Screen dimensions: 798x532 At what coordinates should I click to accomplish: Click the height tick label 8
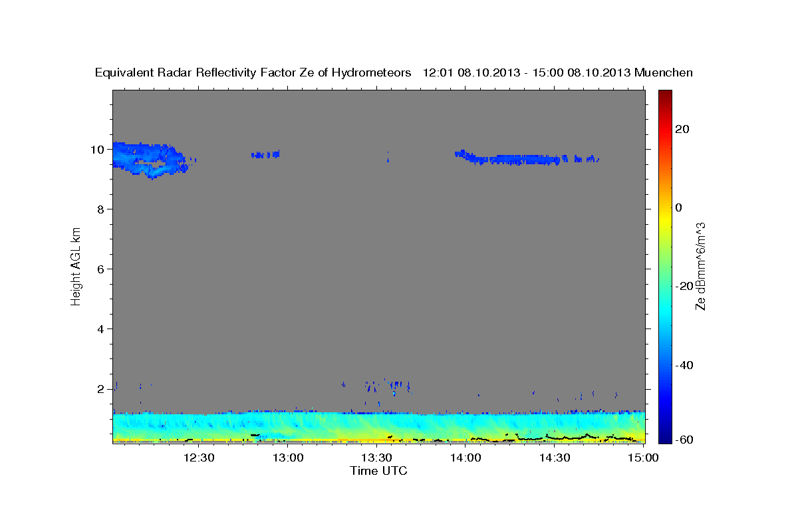(102, 209)
